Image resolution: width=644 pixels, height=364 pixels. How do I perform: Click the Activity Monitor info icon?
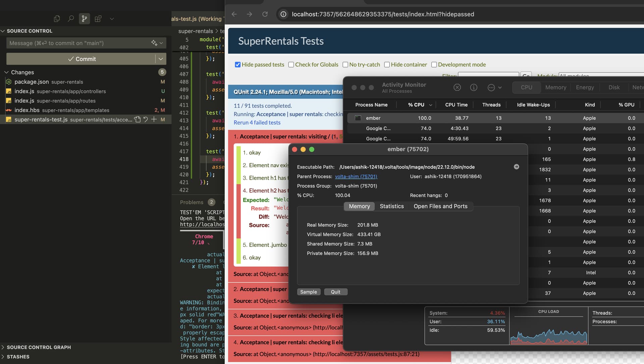pos(474,87)
